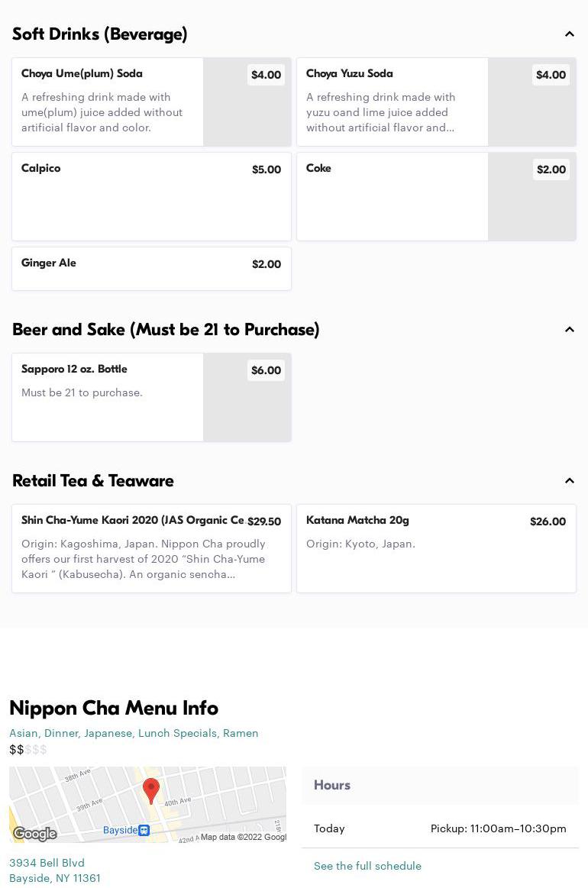Viewport: 588px width, 888px height.
Task: Collapse the Retail Tea & Teaware section
Action: [x=569, y=481]
